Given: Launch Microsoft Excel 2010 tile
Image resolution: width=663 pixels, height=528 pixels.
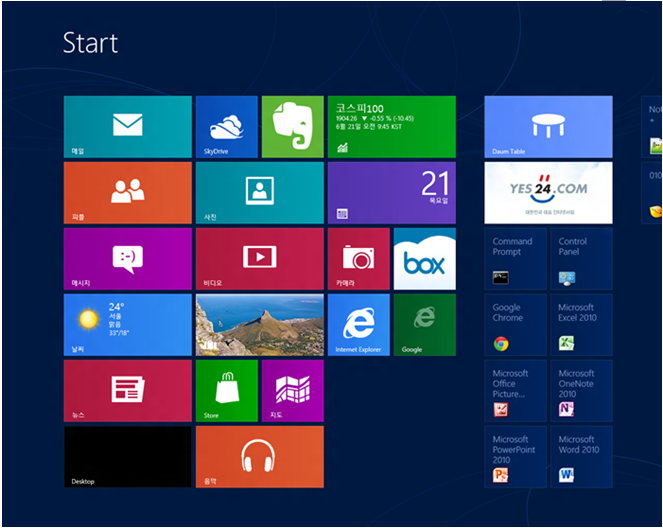Looking at the screenshot, I should (581, 324).
